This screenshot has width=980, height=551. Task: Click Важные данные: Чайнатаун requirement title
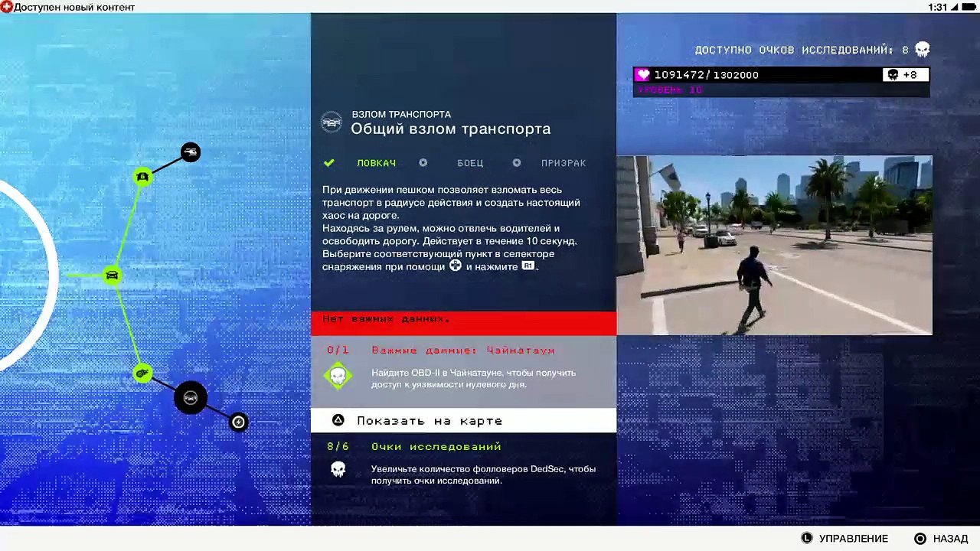click(x=463, y=350)
